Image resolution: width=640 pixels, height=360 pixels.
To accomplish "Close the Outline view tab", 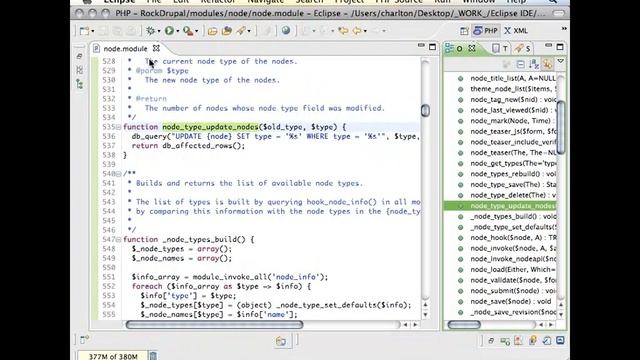I will pyautogui.click(x=472, y=48).
